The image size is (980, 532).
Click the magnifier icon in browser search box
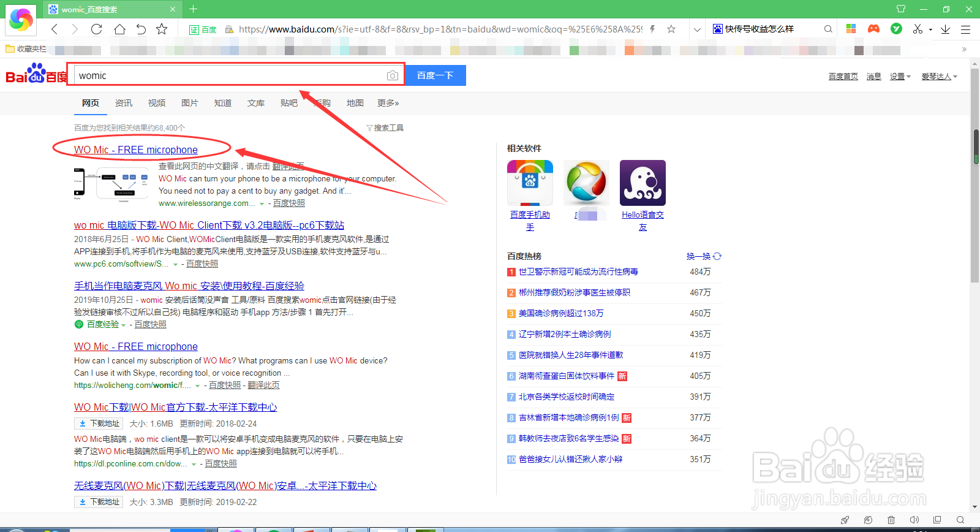(828, 29)
